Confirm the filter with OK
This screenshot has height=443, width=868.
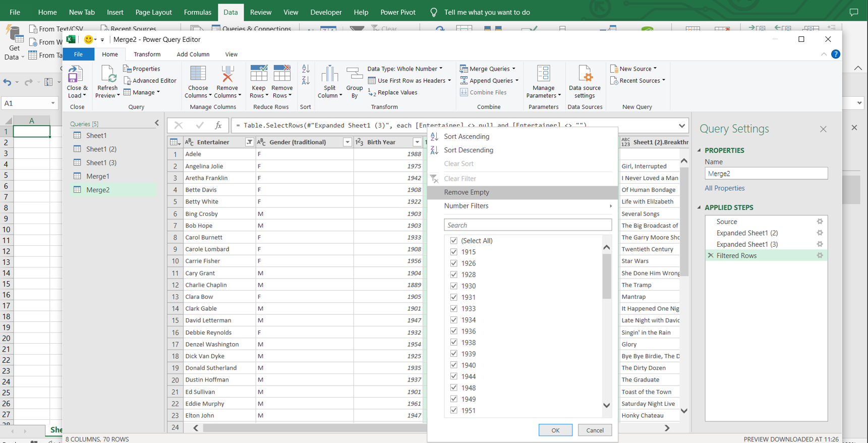tap(555, 430)
